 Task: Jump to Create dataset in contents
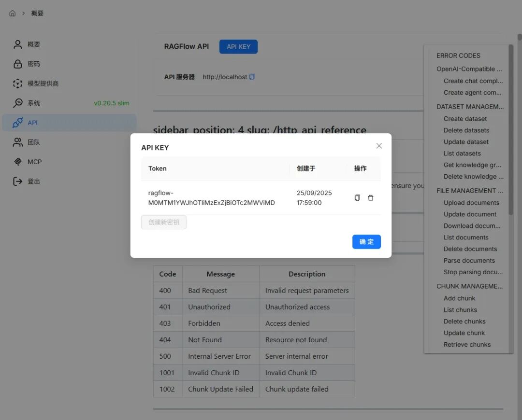click(x=465, y=119)
